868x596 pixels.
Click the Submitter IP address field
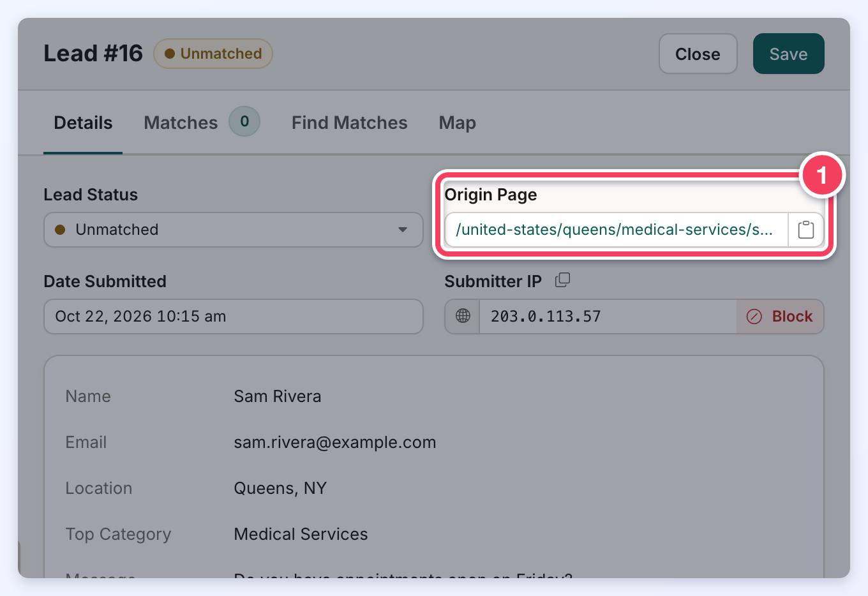[608, 317]
